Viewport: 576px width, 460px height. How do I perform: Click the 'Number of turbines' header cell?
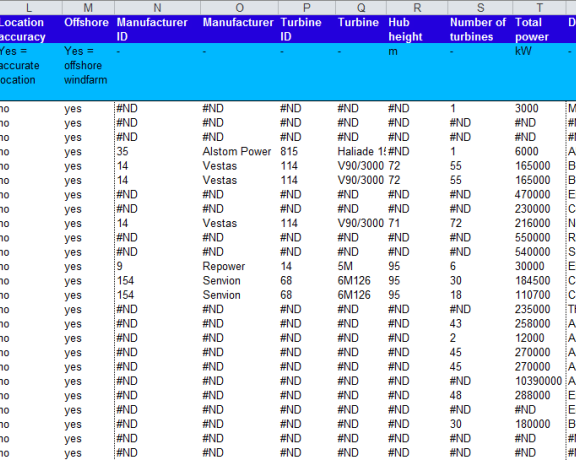(x=480, y=29)
